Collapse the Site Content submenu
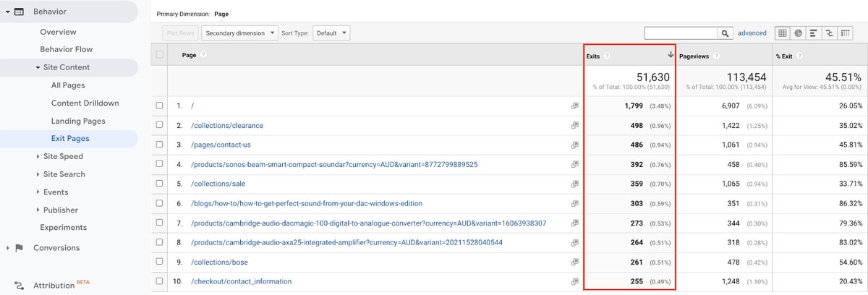Viewport: 868px width, 295px height. [38, 67]
